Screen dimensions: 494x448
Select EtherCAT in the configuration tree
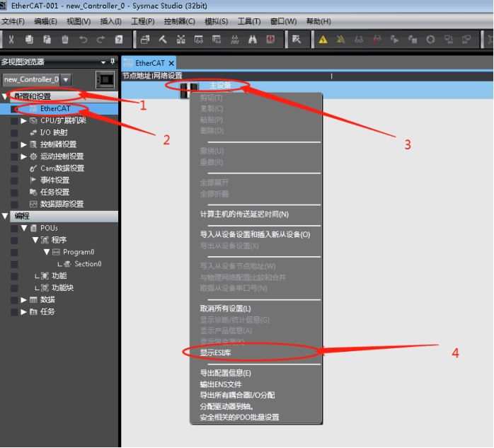pos(55,109)
